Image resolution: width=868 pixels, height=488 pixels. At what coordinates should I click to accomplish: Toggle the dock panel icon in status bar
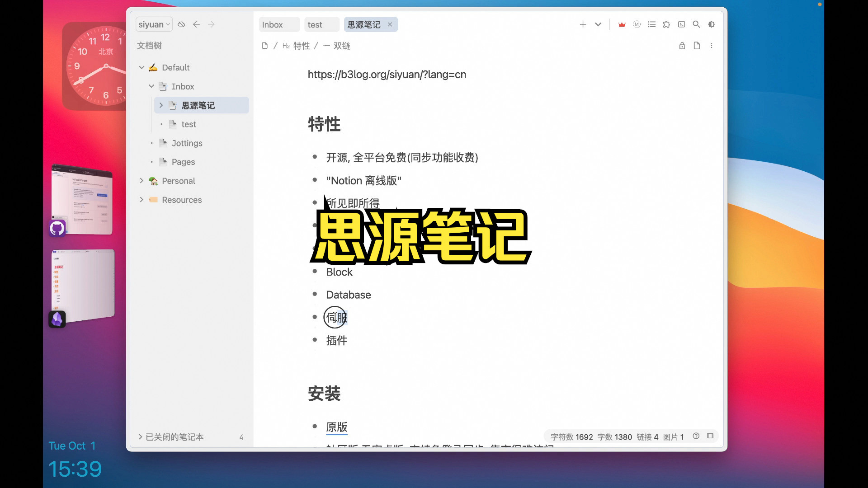point(710,436)
